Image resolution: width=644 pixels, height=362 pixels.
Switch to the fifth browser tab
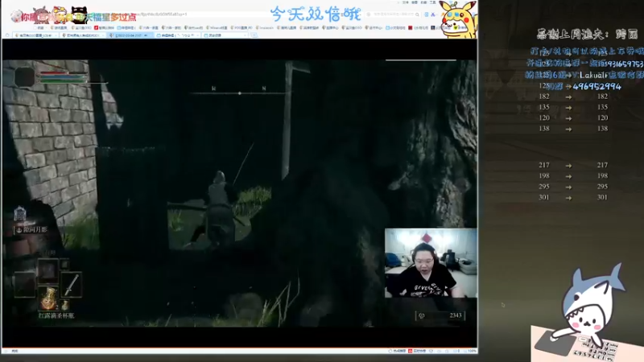(x=226, y=35)
